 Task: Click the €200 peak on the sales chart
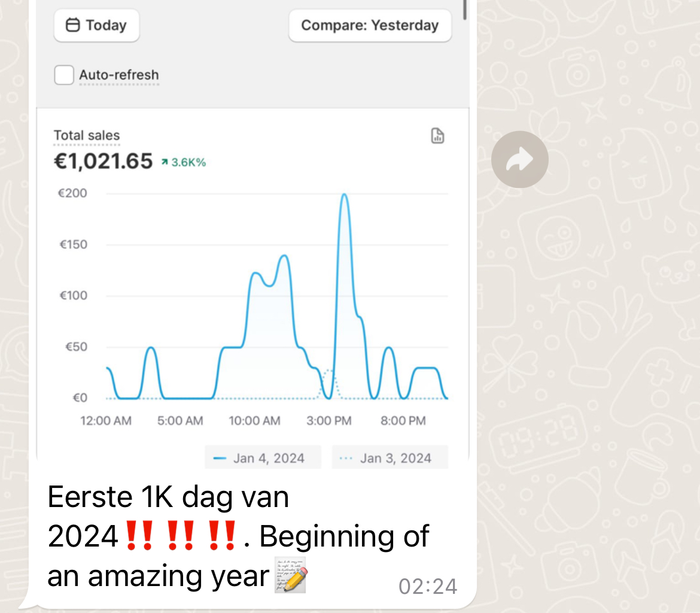coord(344,195)
